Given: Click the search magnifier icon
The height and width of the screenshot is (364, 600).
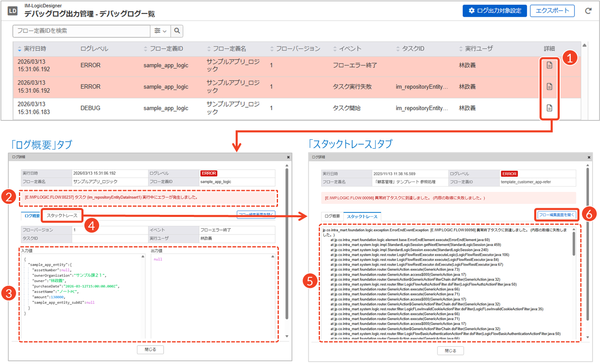Looking at the screenshot, I should tap(177, 31).
